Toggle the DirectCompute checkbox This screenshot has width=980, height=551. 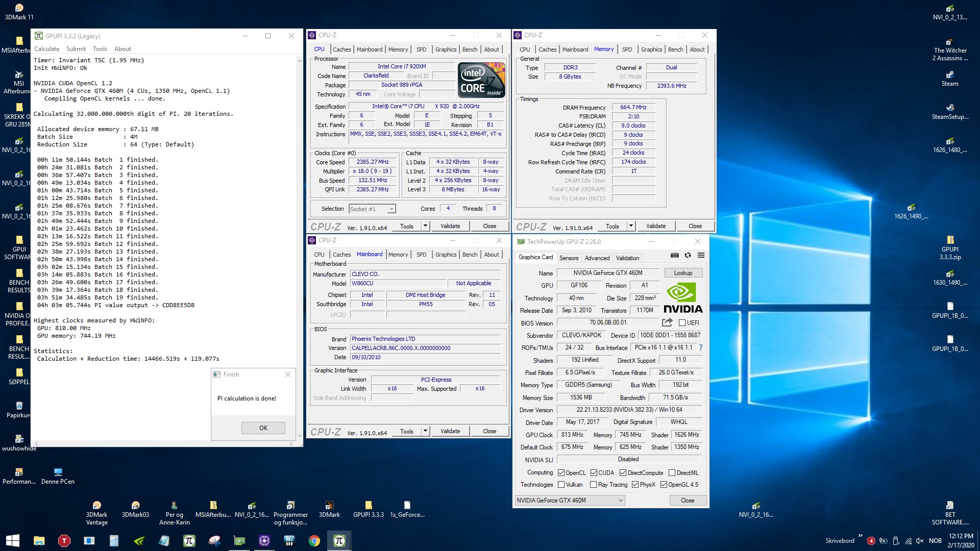tap(623, 473)
